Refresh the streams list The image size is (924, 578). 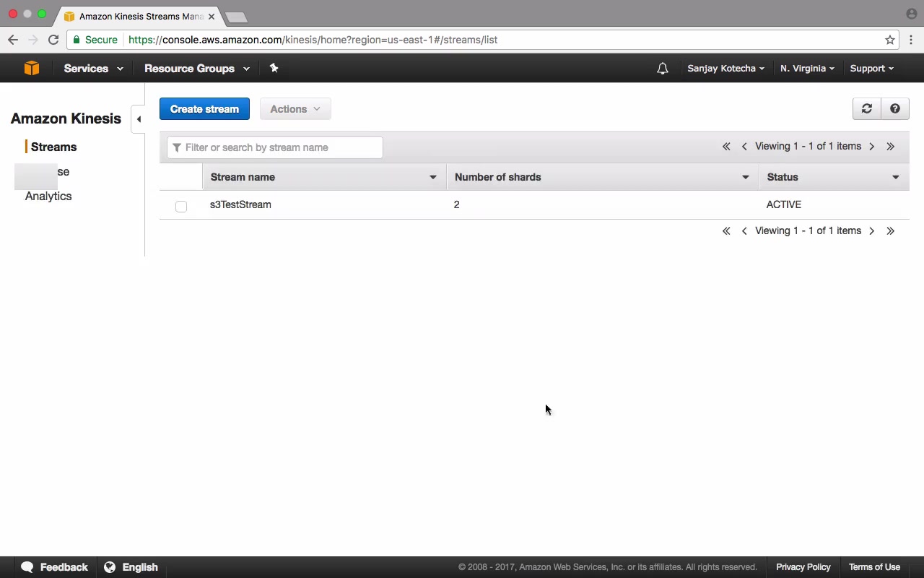867,108
